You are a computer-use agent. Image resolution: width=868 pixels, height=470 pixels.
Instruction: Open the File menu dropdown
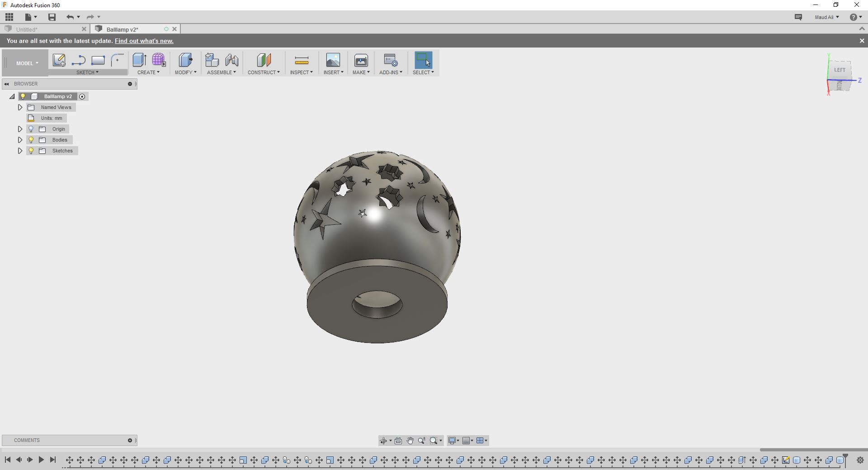31,17
